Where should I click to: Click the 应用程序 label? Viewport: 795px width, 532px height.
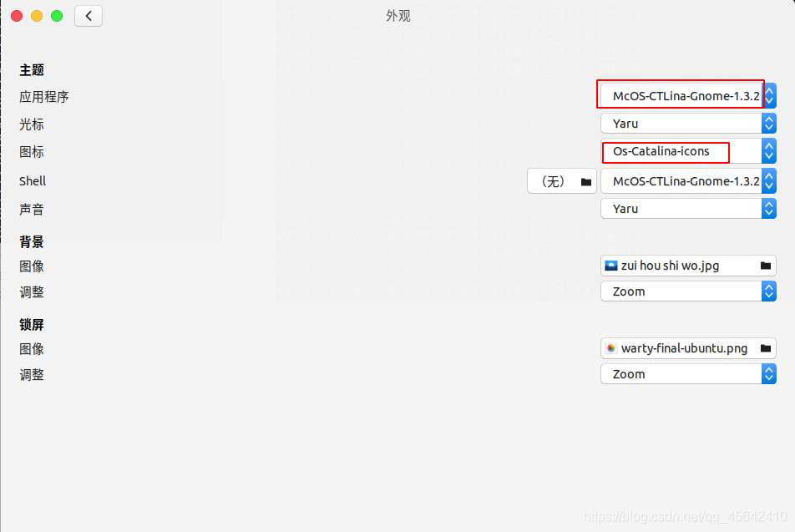pyautogui.click(x=44, y=96)
